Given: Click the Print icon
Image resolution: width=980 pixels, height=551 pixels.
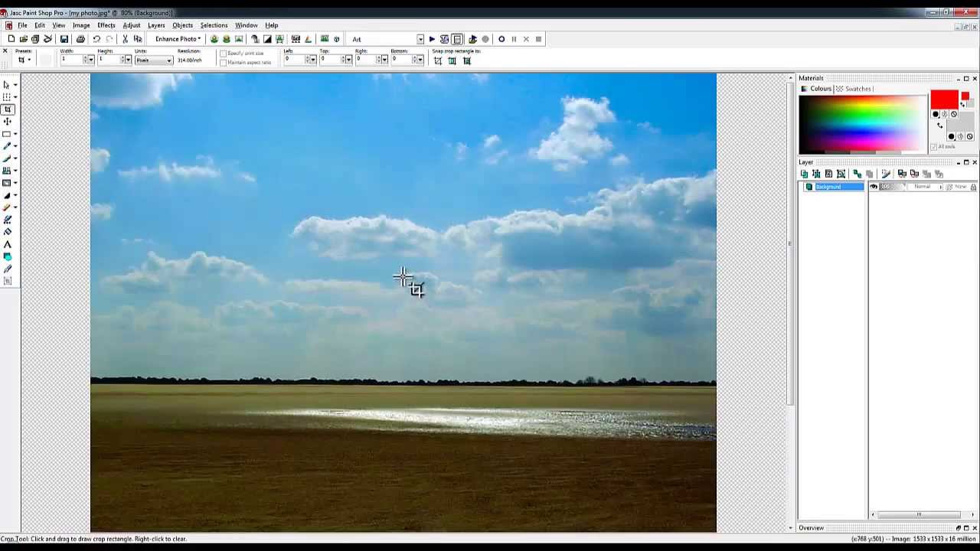Looking at the screenshot, I should [x=80, y=39].
